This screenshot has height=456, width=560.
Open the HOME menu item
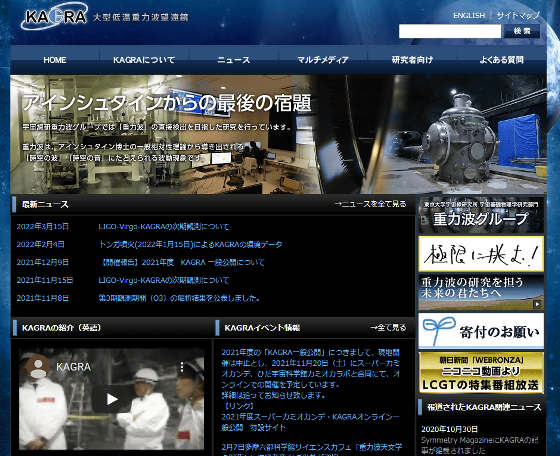point(55,60)
